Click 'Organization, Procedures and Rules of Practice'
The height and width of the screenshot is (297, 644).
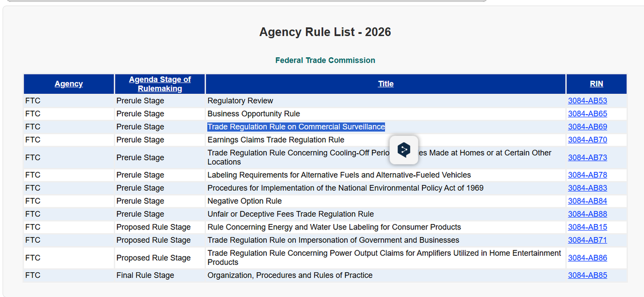coord(290,276)
